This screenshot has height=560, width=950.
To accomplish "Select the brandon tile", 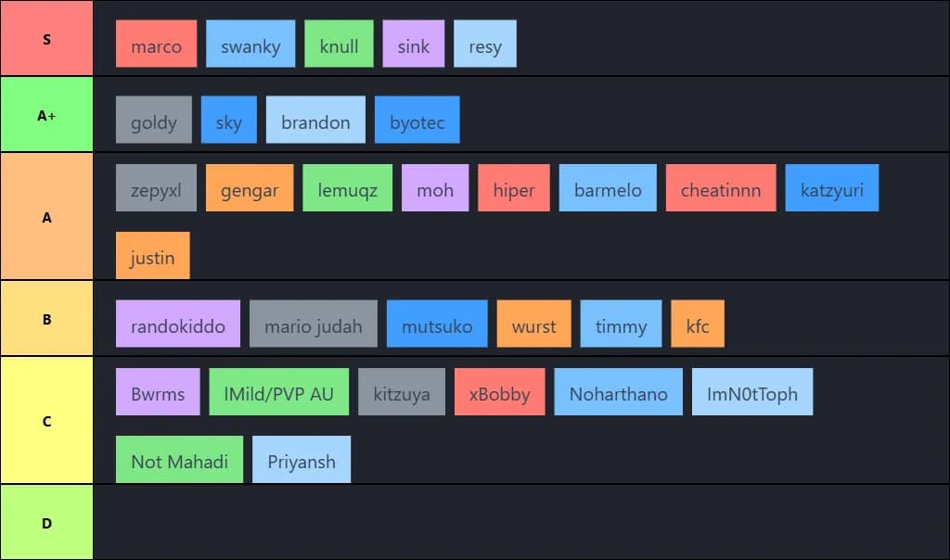I will pyautogui.click(x=315, y=121).
